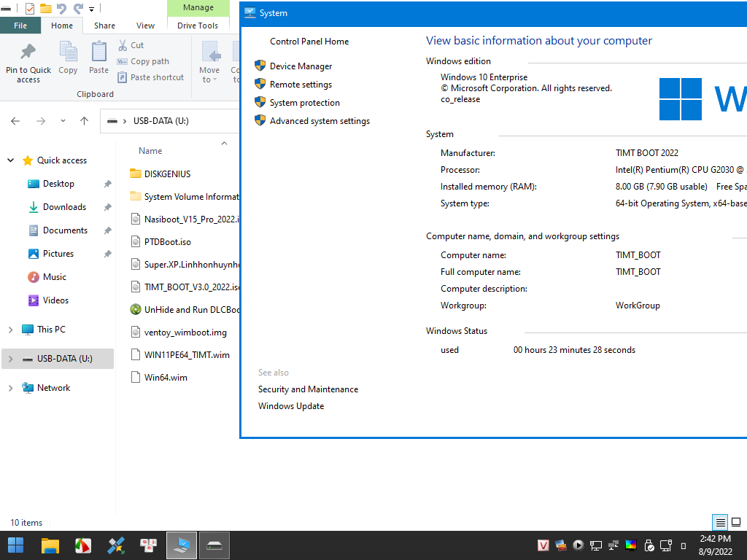The image size is (747, 560).
Task: Open the Drive Tools tab
Action: tap(198, 26)
